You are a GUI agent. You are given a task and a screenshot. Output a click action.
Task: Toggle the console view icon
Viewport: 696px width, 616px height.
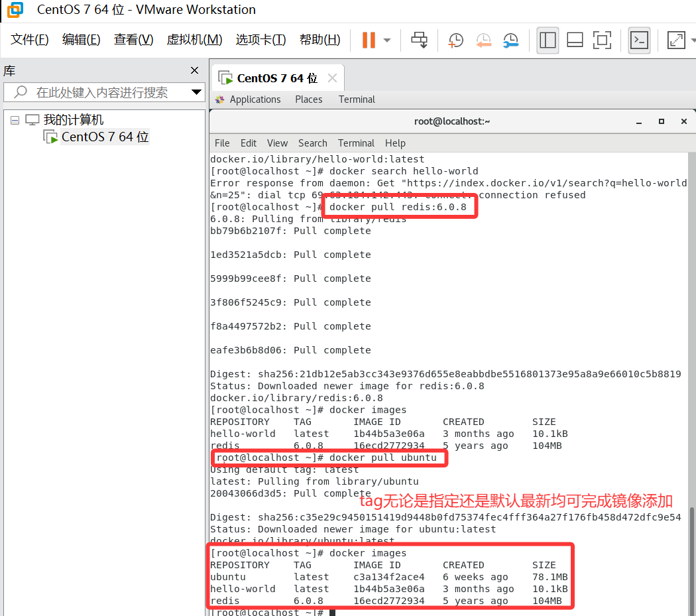639,40
